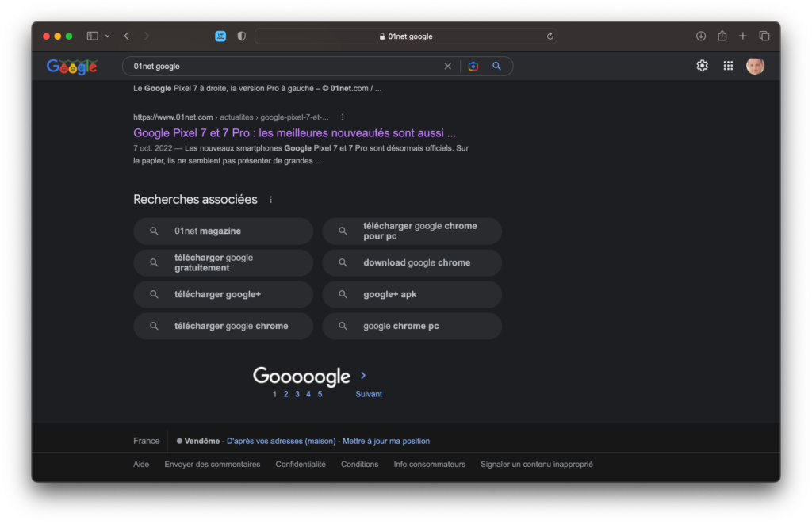This screenshot has height=524, width=812.
Task: Open Google quick settings gear
Action: tap(702, 66)
